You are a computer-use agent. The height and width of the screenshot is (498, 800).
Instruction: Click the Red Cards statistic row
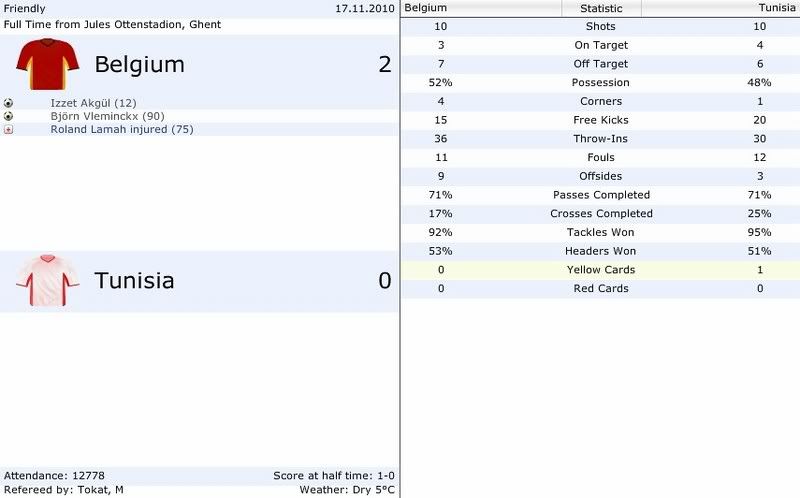(x=601, y=289)
